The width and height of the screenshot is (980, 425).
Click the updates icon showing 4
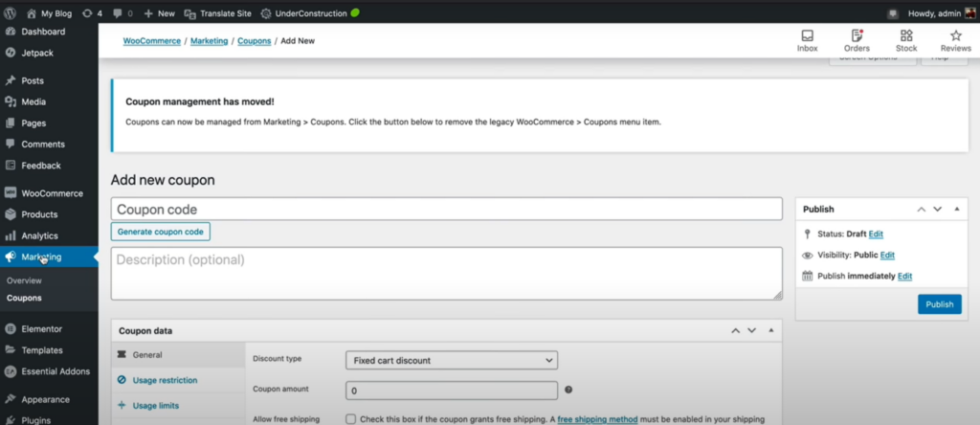pos(87,13)
